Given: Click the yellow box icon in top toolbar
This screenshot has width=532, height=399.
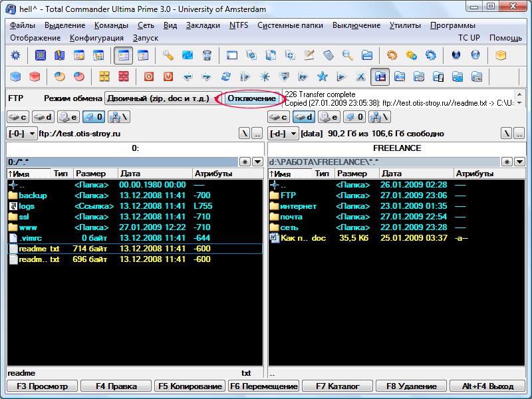Looking at the screenshot, I should [501, 55].
